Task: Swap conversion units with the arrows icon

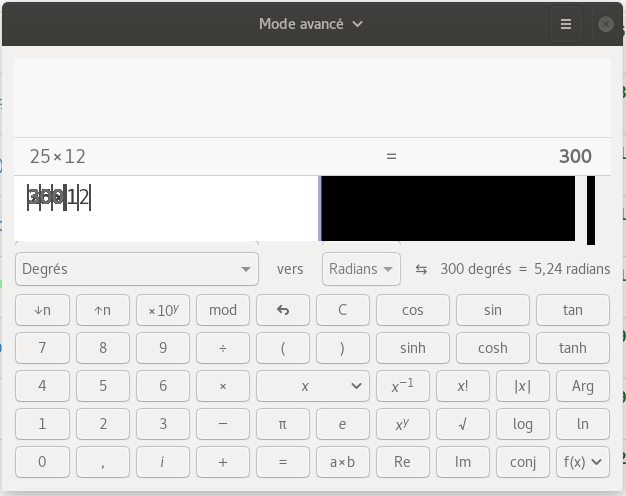Action: 421,269
